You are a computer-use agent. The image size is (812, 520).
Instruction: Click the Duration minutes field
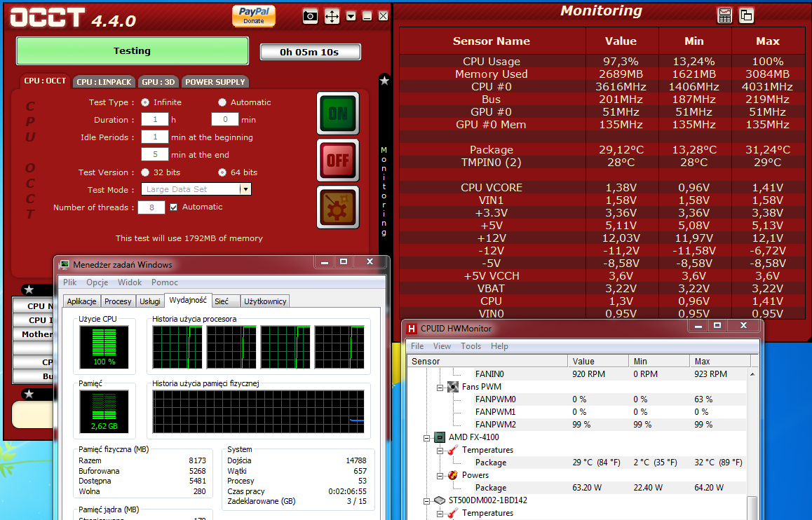click(225, 120)
